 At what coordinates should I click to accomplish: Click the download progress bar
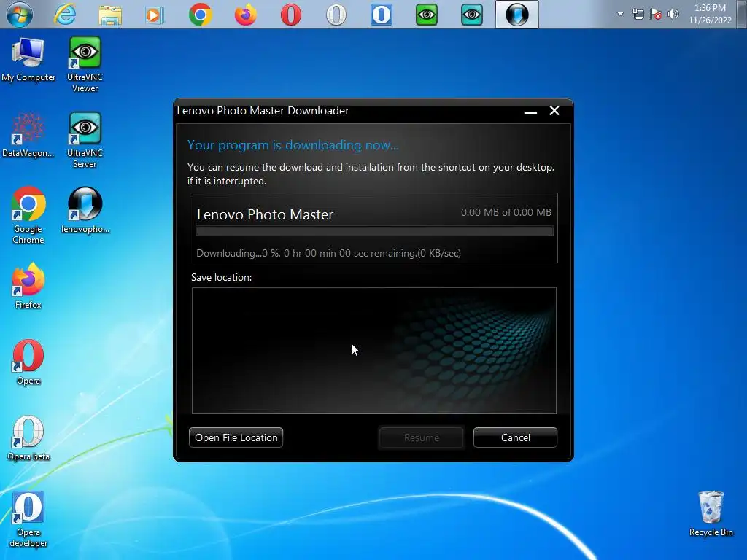tap(374, 231)
